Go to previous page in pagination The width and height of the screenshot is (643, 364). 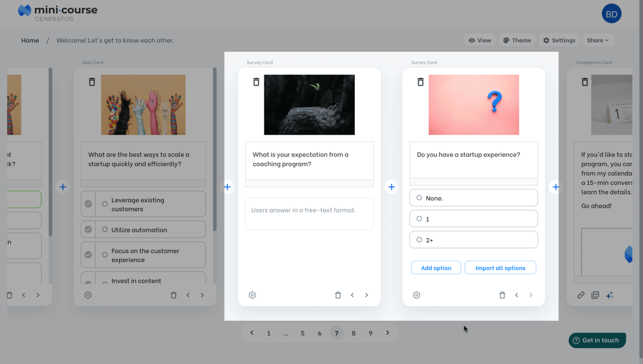[252, 333]
